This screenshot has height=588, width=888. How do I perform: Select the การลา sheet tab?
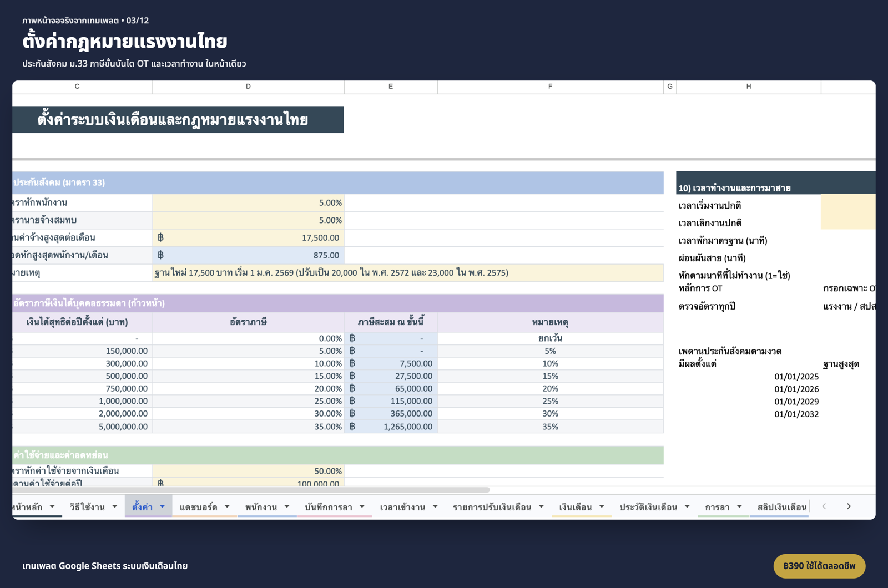pyautogui.click(x=717, y=507)
